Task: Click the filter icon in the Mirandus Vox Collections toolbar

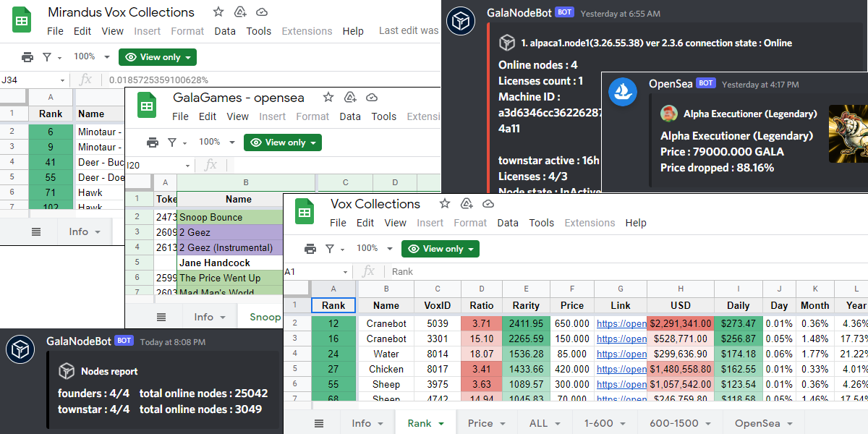Action: (x=47, y=57)
